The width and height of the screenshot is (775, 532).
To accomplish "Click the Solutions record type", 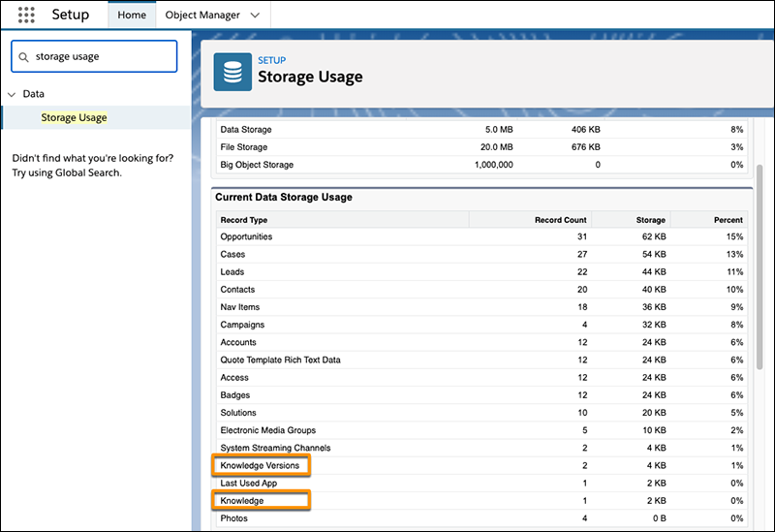I will pos(238,413).
